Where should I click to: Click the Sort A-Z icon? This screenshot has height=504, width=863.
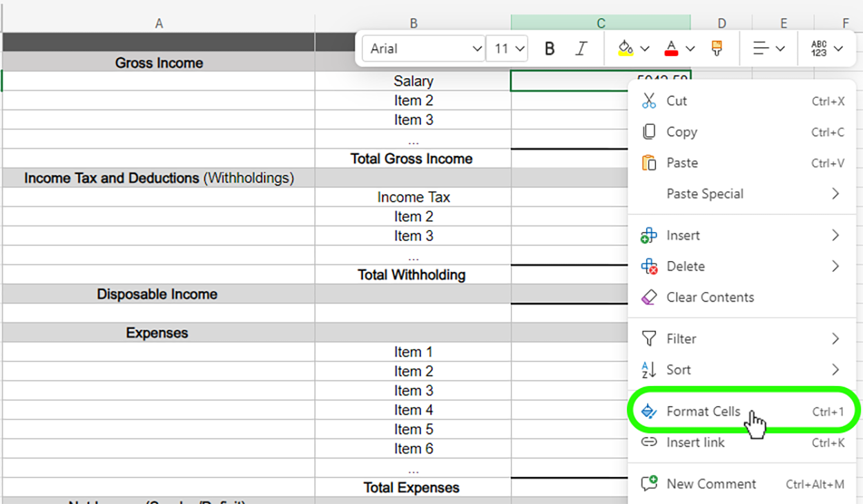coord(649,370)
